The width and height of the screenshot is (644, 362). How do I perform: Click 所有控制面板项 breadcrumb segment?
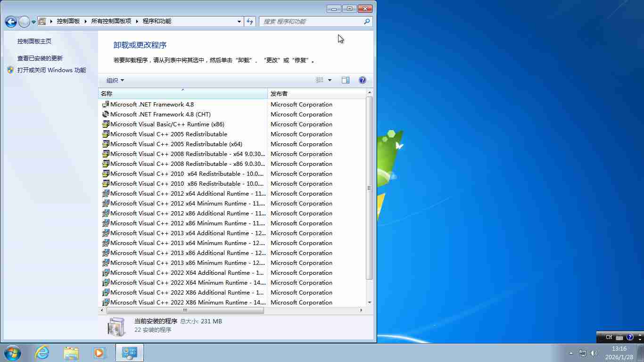tap(111, 21)
